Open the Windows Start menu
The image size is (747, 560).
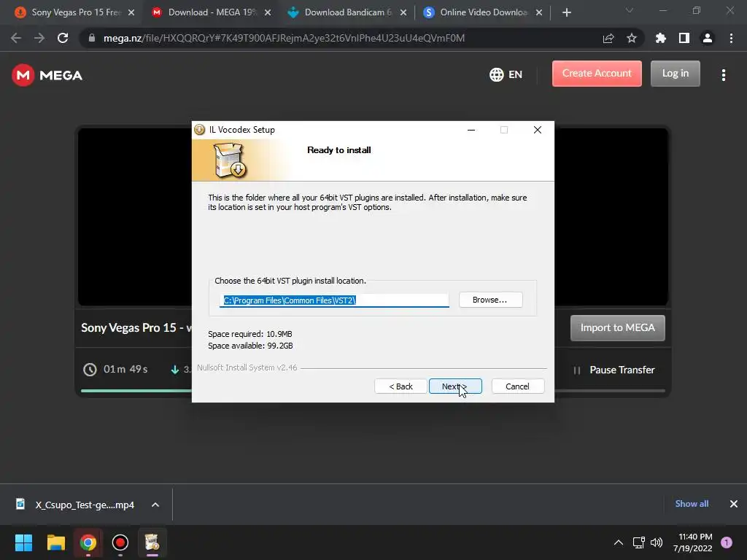pos(23,542)
